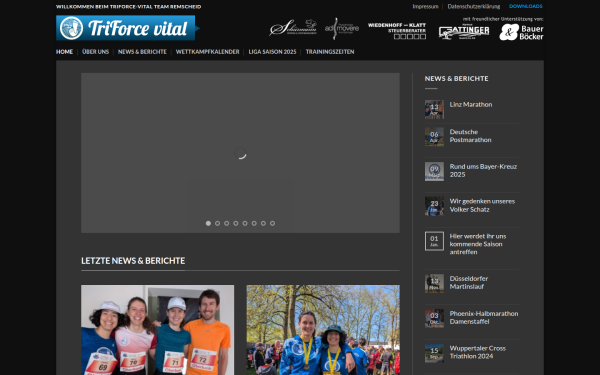The width and height of the screenshot is (600, 375).
Task: Select the first slider pagination dot
Action: pyautogui.click(x=208, y=223)
